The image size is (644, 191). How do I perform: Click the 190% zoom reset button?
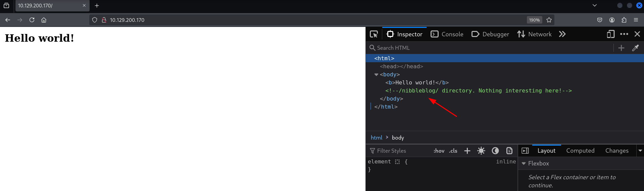[x=534, y=20]
